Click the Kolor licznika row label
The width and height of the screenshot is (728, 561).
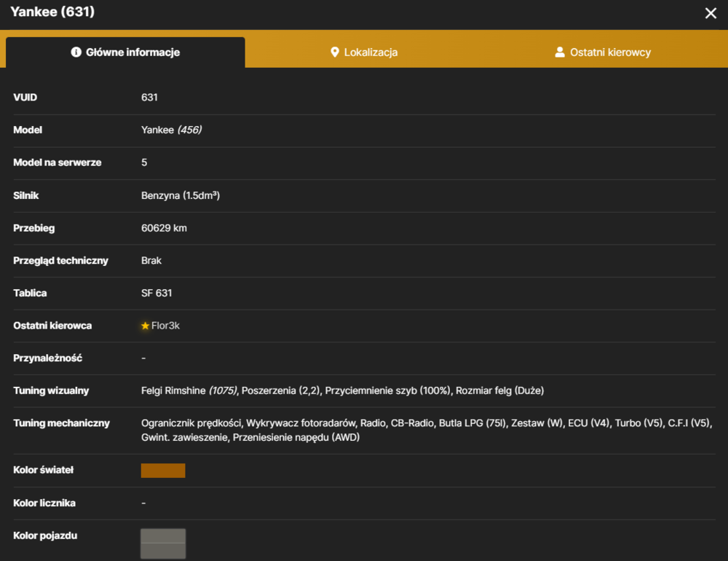pos(44,503)
